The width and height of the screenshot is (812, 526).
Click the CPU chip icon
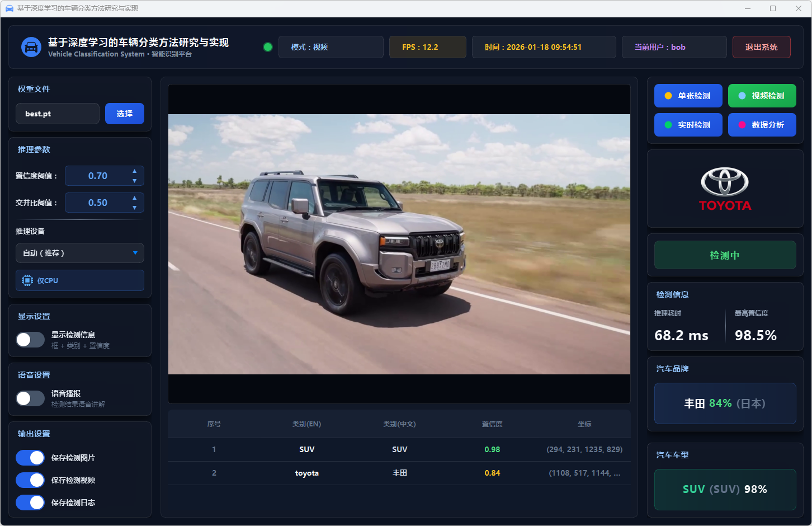(x=27, y=280)
